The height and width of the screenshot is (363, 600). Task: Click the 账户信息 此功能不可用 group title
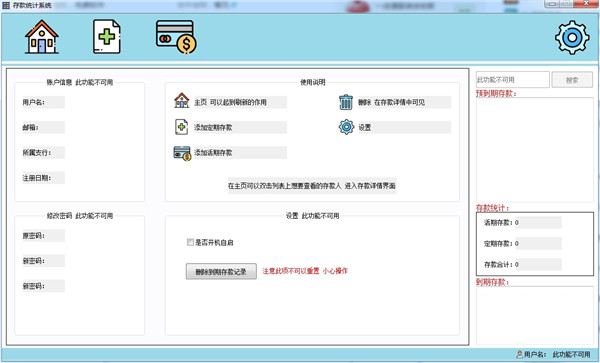coord(80,82)
